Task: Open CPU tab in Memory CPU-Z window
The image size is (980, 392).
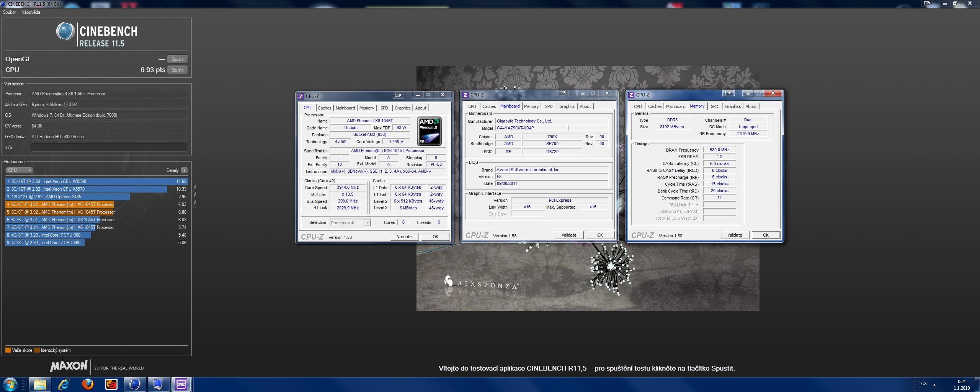Action: [638, 106]
